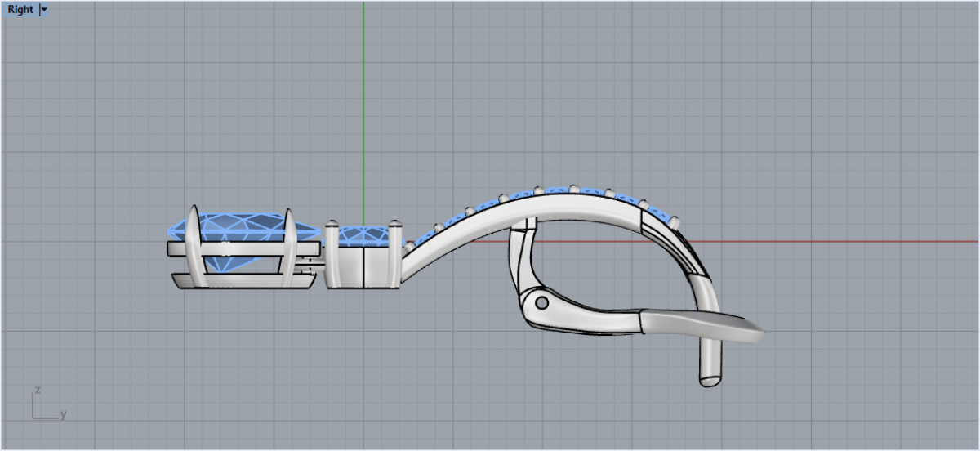This screenshot has width=980, height=451.
Task: Select the rounded post end at bottom
Action: pos(709,374)
